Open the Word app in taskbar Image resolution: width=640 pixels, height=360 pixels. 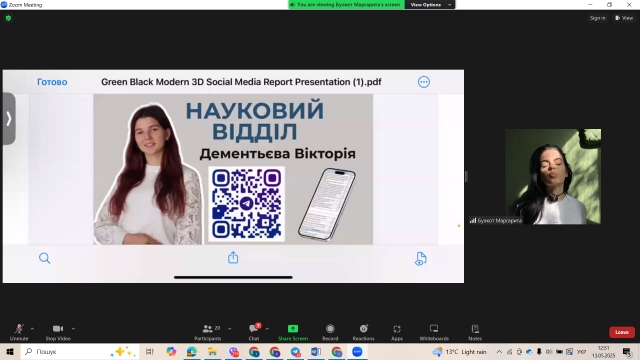[x=316, y=351]
